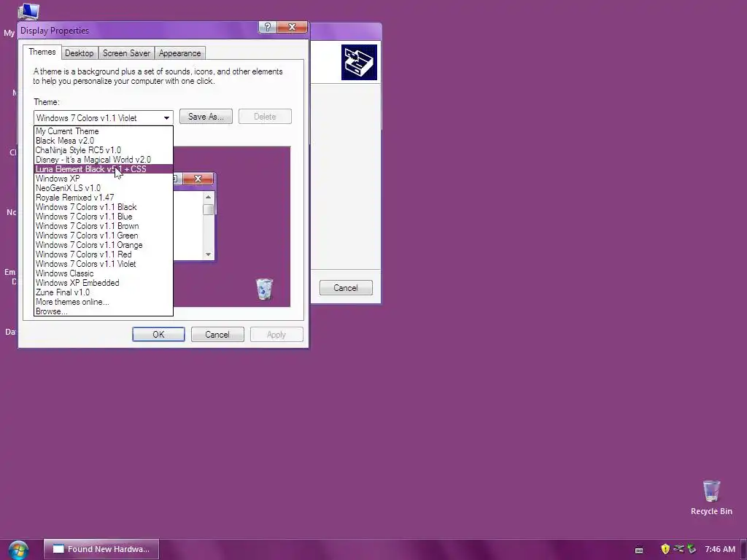The height and width of the screenshot is (560, 747).
Task: Open the Appearance tab
Action: [x=179, y=52]
